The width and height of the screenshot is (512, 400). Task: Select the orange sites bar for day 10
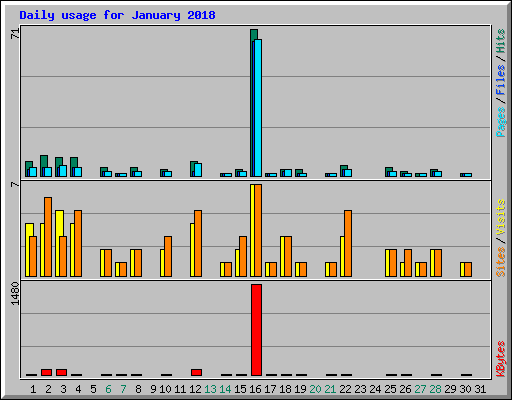click(168, 256)
